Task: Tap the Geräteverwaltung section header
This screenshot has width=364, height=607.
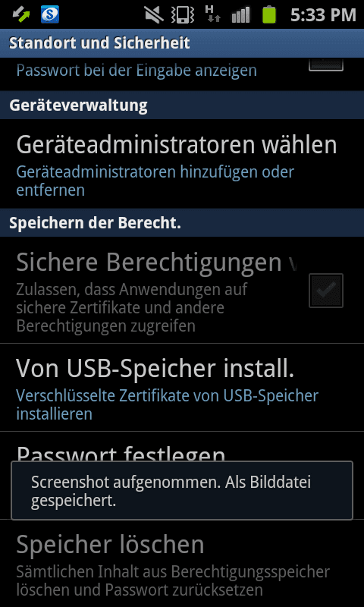Action: [182, 105]
